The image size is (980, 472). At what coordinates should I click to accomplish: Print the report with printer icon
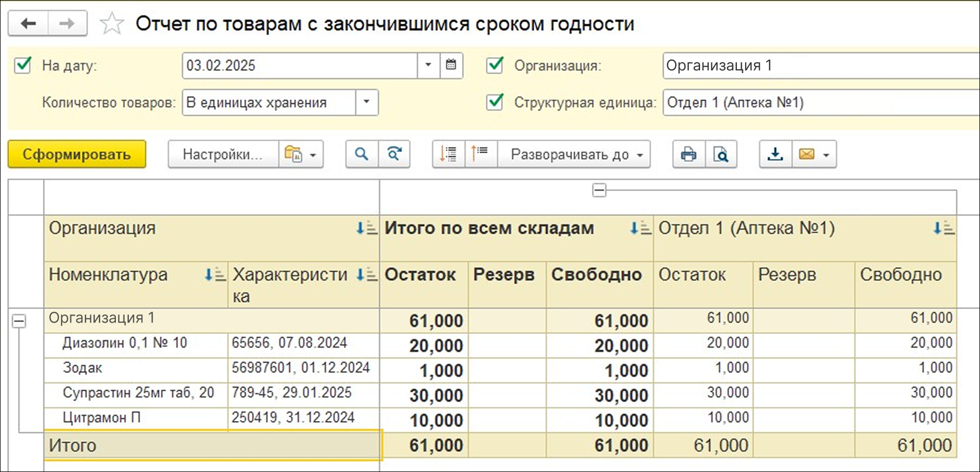688,154
